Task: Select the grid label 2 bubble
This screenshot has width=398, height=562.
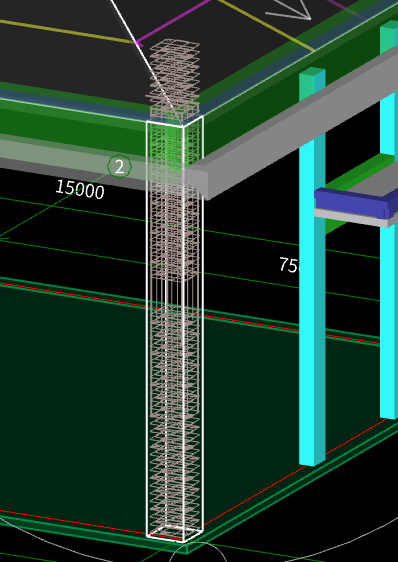Action: coord(119,167)
